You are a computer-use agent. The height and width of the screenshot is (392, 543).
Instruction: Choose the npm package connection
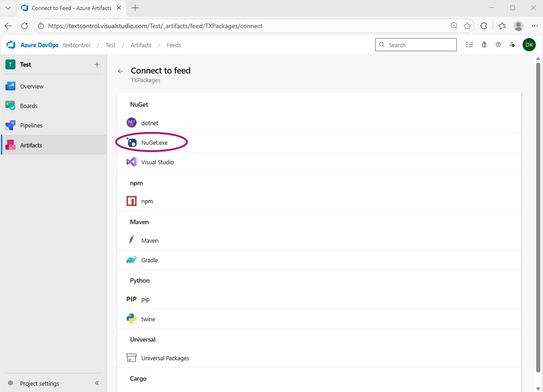147,201
